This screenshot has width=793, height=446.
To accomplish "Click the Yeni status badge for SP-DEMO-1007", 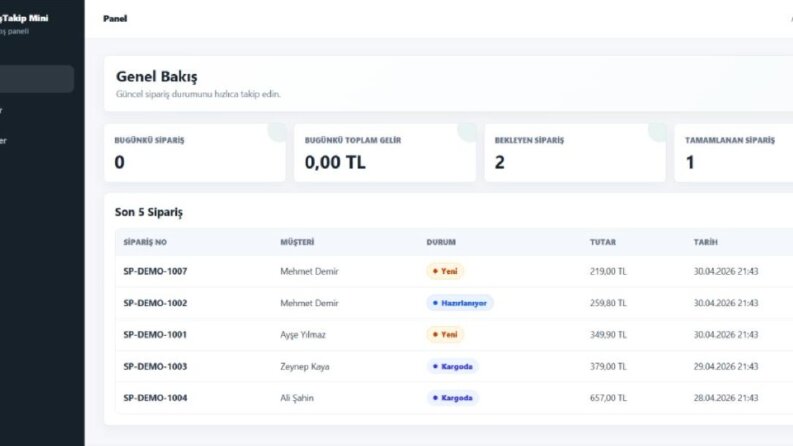I will pyautogui.click(x=445, y=272).
